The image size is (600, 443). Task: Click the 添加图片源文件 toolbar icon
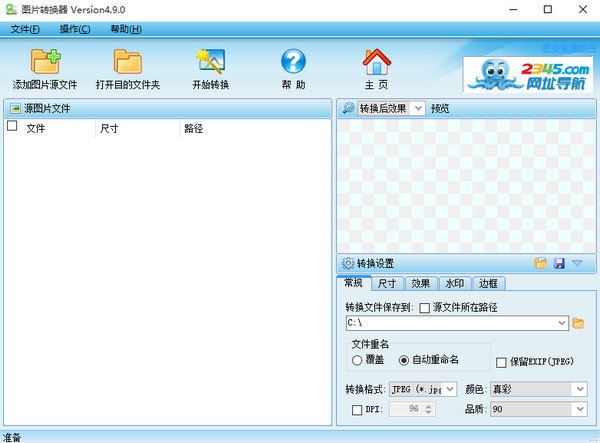[45, 62]
